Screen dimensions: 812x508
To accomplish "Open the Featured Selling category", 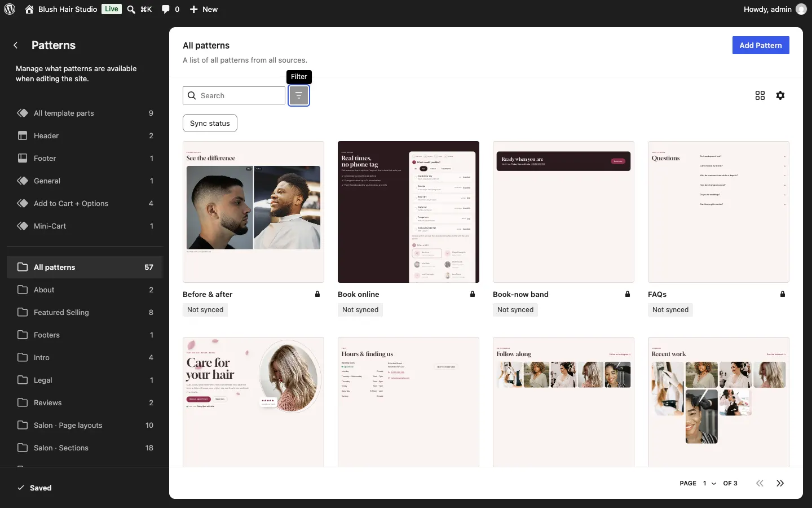I will point(85,312).
